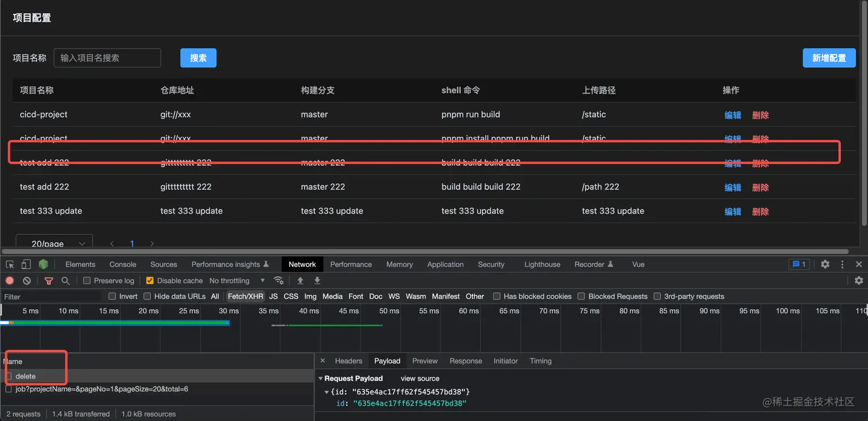Toggle the red filter funnel icon

pos(49,280)
